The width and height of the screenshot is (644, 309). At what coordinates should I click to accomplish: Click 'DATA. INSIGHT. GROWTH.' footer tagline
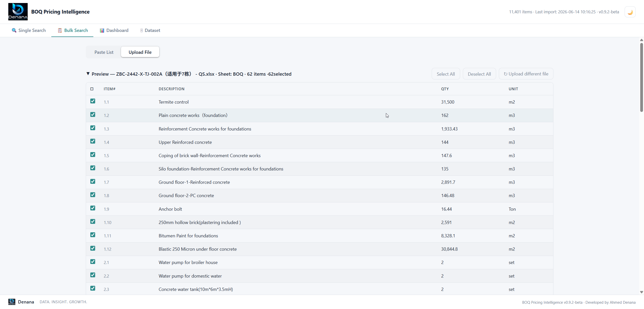point(63,302)
